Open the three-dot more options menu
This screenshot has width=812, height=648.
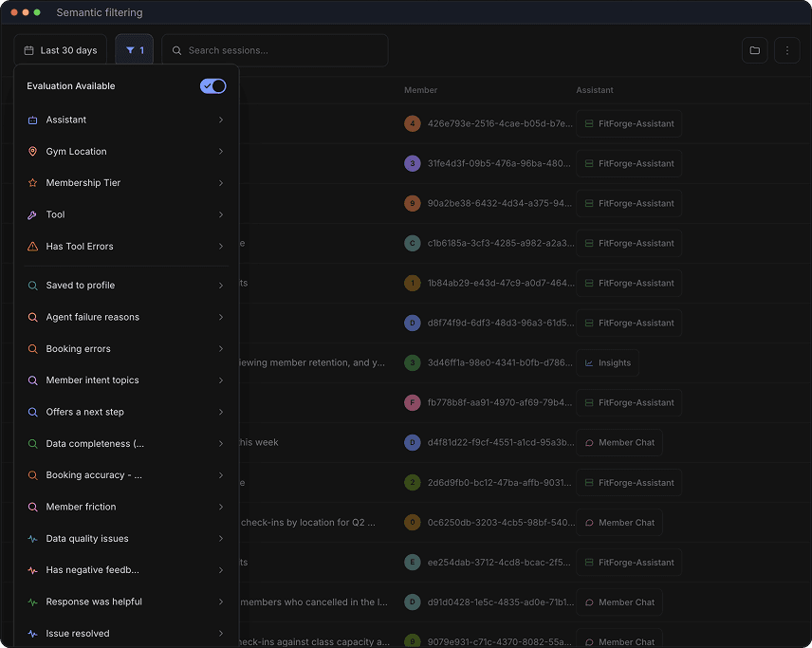(786, 50)
